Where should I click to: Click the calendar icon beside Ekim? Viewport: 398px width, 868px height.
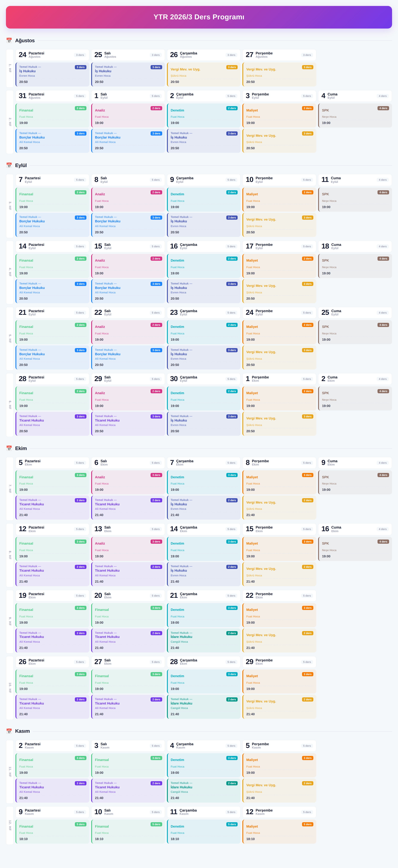point(9,448)
